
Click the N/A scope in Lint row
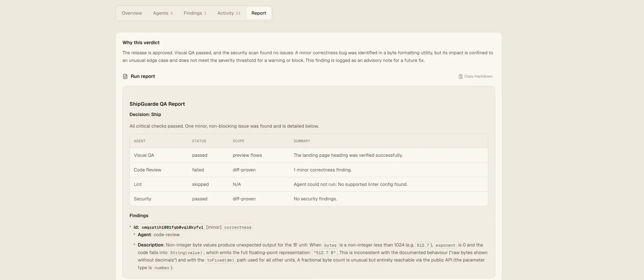pos(237,185)
